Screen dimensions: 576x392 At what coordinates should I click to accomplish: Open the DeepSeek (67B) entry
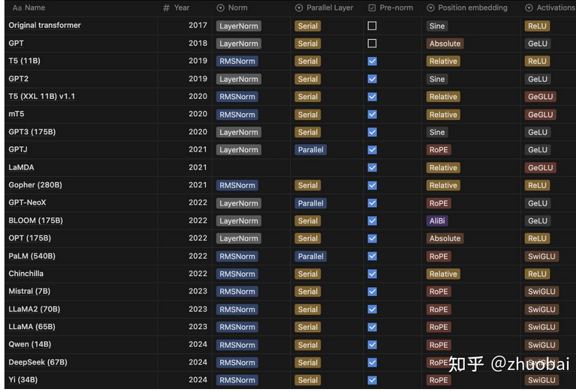tap(38, 362)
